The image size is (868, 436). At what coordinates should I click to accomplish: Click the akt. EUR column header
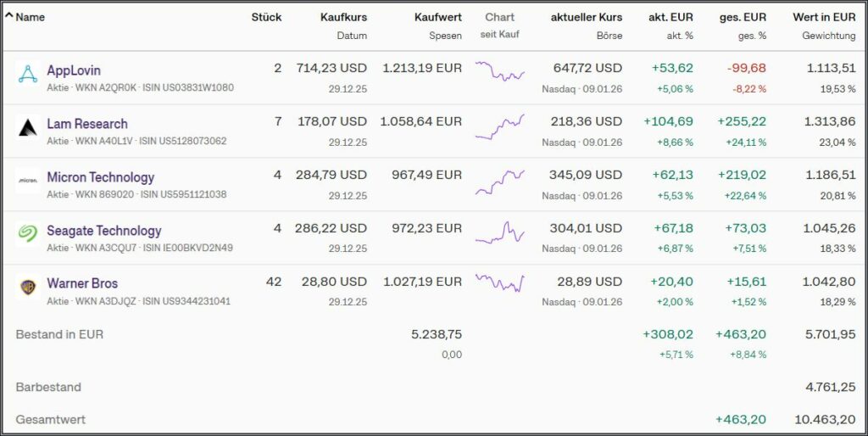click(671, 17)
